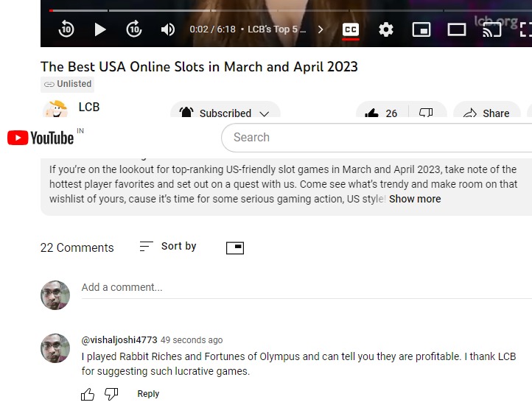Open player settings gear
Screen dimensions: 532x405
pos(386,29)
